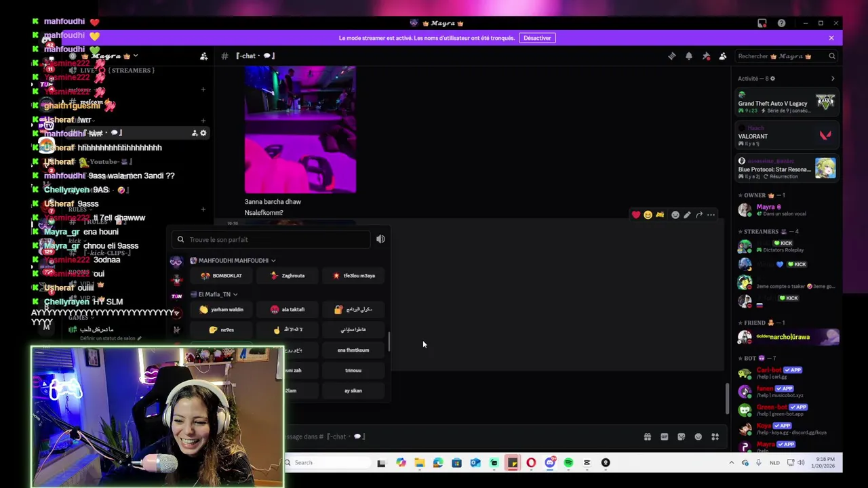The width and height of the screenshot is (868, 488).
Task: Dismiss the streamer mode banner
Action: coord(831,38)
